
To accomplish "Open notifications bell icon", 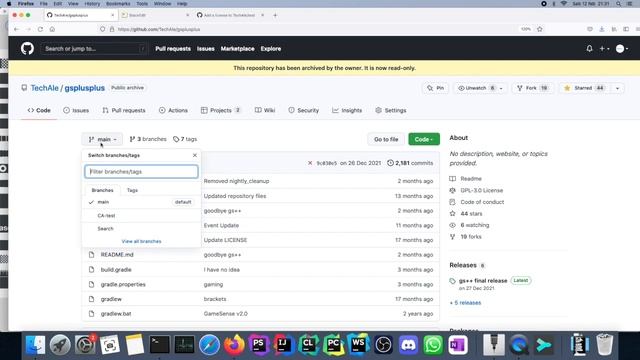I will [x=589, y=49].
